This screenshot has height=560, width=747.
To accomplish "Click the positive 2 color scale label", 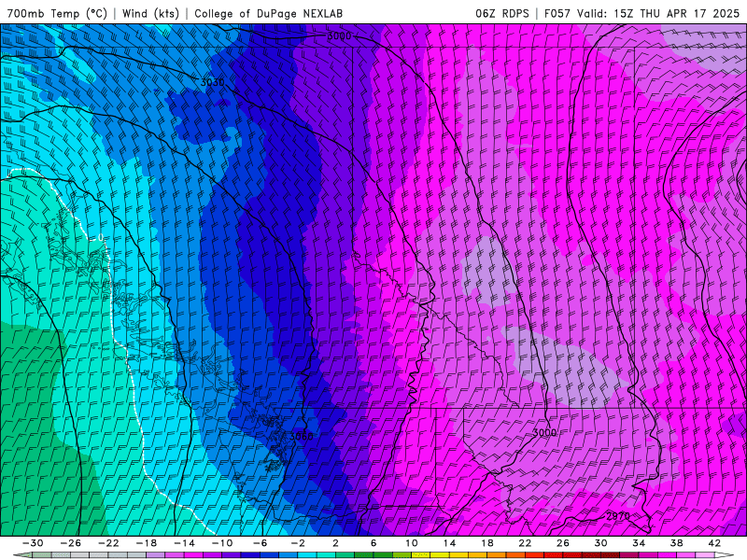I will coord(335,543).
